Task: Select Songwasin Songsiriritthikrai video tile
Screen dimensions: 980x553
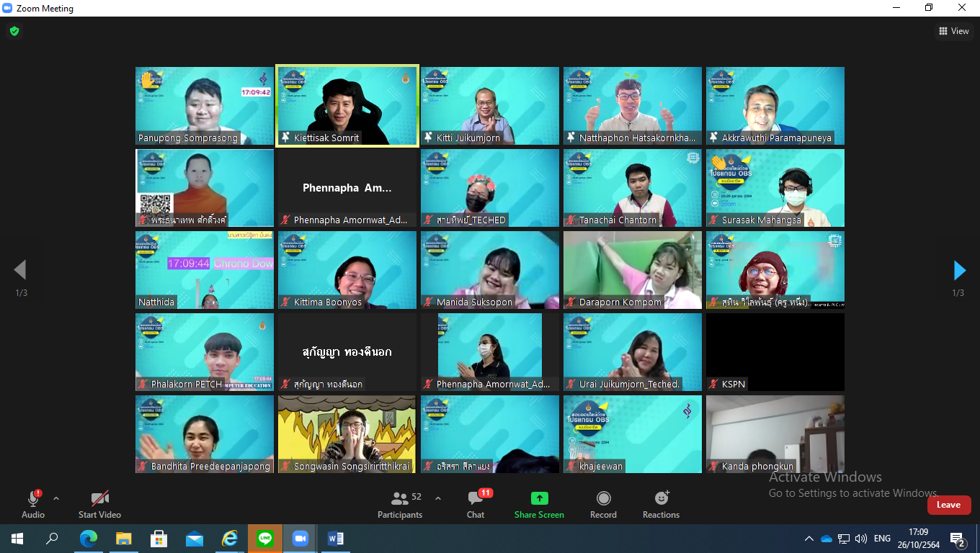Action: click(347, 434)
